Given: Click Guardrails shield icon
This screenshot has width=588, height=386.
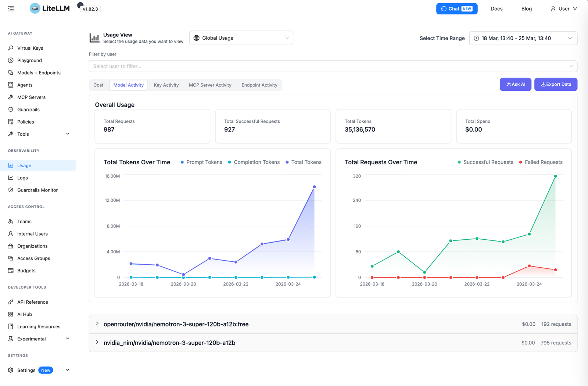Looking at the screenshot, I should pyautogui.click(x=11, y=110).
